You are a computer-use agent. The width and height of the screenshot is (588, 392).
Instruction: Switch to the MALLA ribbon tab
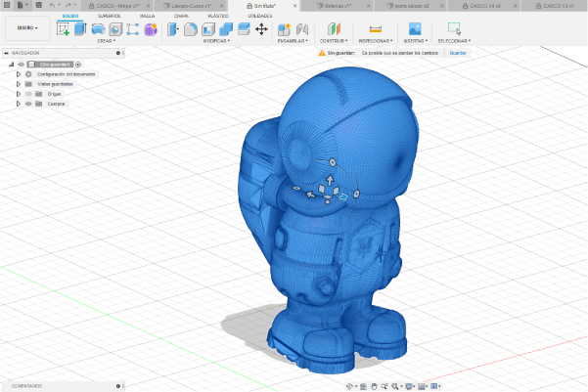pos(147,17)
